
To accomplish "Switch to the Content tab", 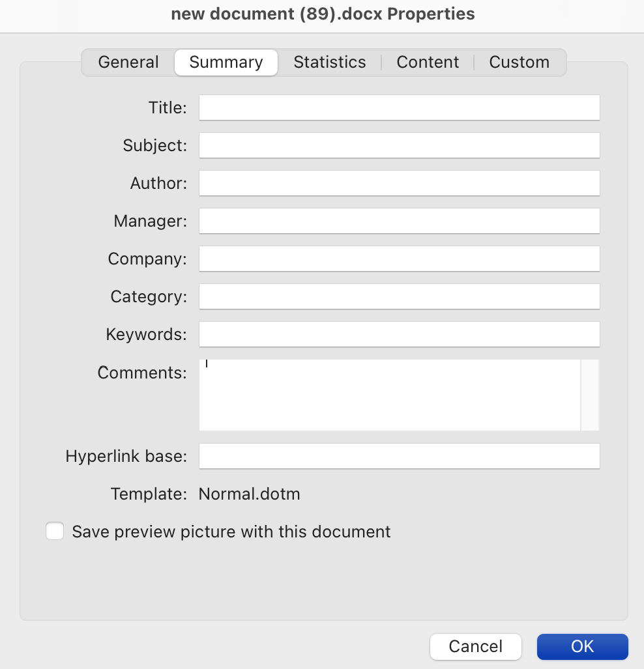I will point(428,63).
